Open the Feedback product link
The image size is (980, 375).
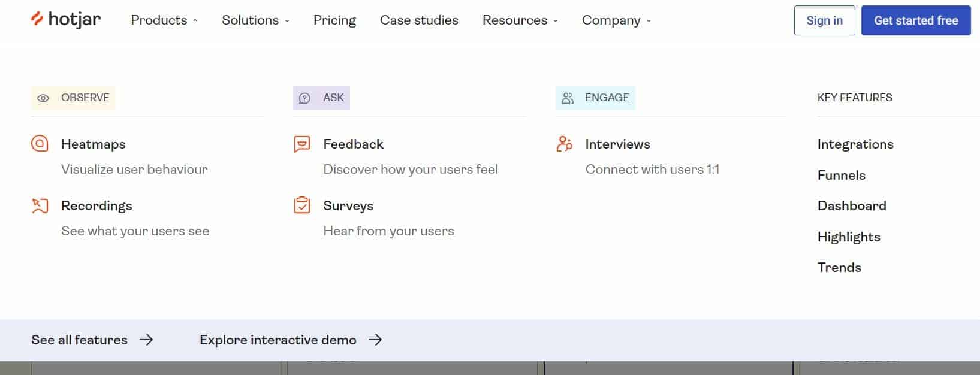[x=354, y=144]
